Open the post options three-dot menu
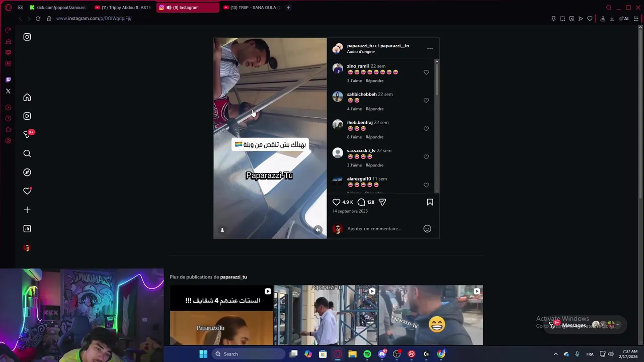This screenshot has width=644, height=362. click(x=430, y=48)
